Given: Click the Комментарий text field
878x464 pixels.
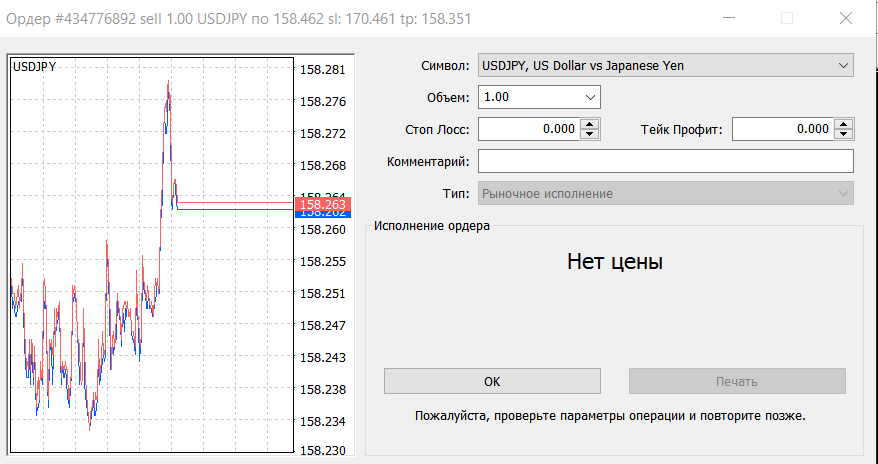Looking at the screenshot, I should [x=666, y=161].
